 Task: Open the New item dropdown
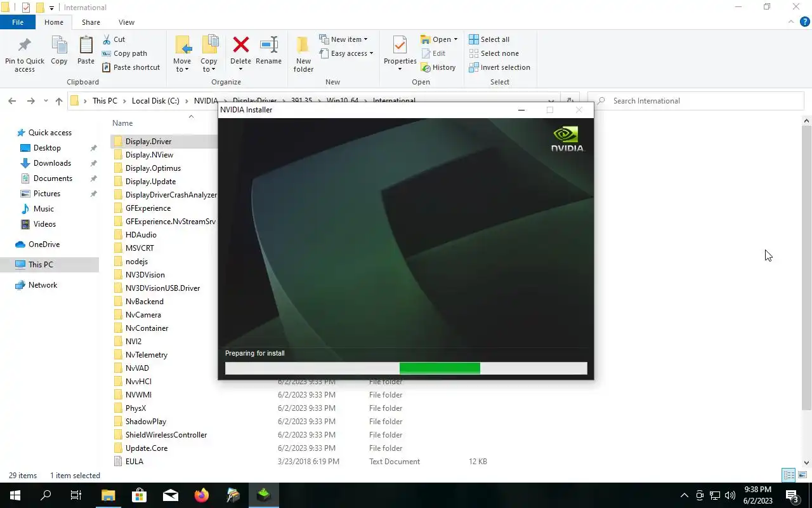[x=343, y=39]
